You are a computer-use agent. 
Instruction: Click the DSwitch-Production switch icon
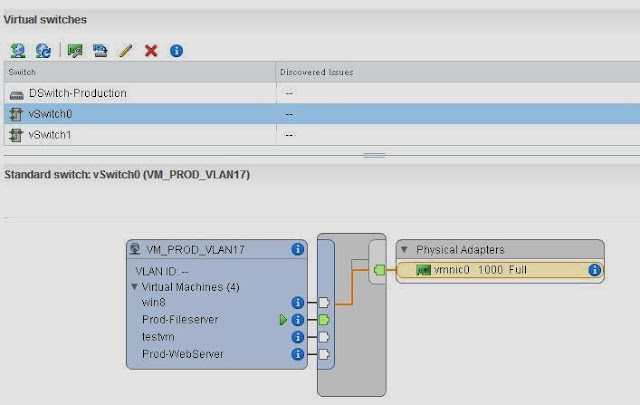click(x=16, y=95)
